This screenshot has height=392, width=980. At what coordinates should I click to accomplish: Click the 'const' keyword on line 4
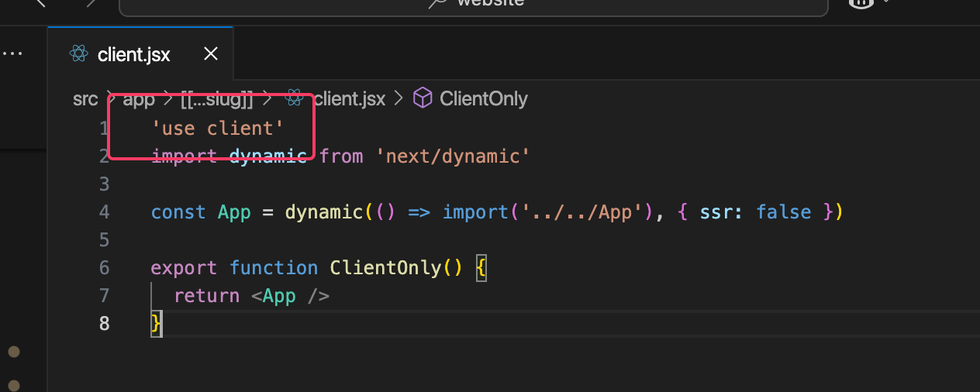click(178, 212)
